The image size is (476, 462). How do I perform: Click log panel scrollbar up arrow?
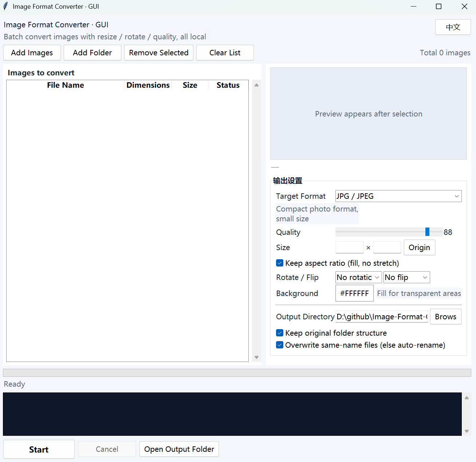point(467,398)
